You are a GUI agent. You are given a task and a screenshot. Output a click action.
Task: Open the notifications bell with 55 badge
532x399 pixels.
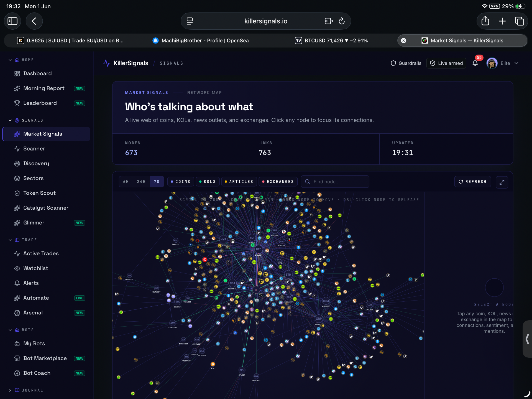(475, 63)
